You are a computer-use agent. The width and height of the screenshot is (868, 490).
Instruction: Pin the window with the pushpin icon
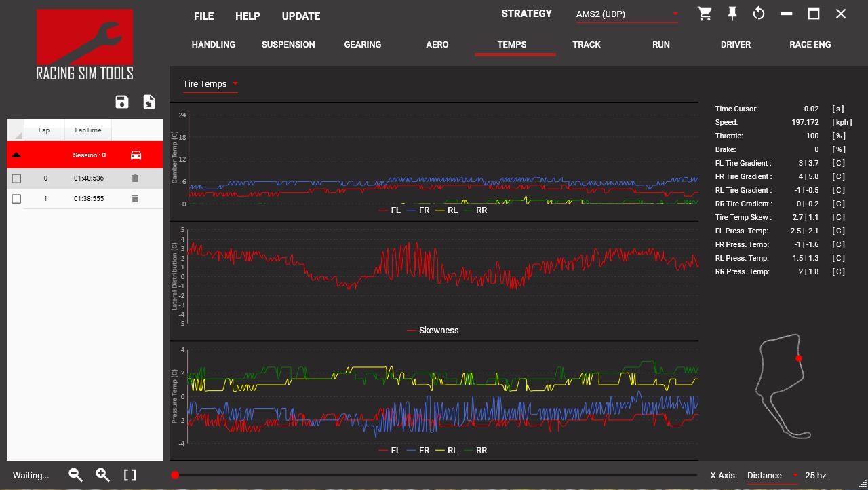pos(732,14)
